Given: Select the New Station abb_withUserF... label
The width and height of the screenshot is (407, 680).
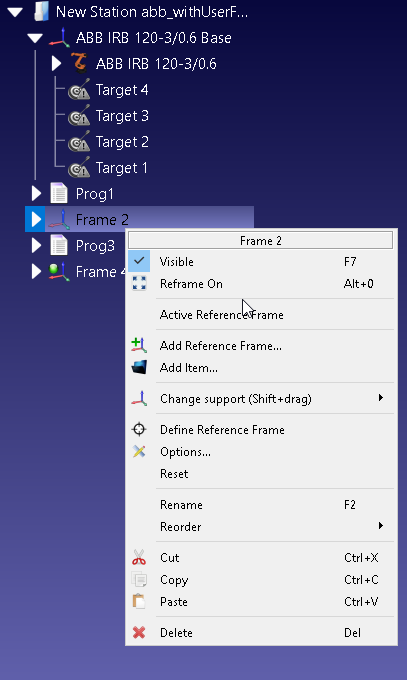Looking at the screenshot, I should (152, 12).
